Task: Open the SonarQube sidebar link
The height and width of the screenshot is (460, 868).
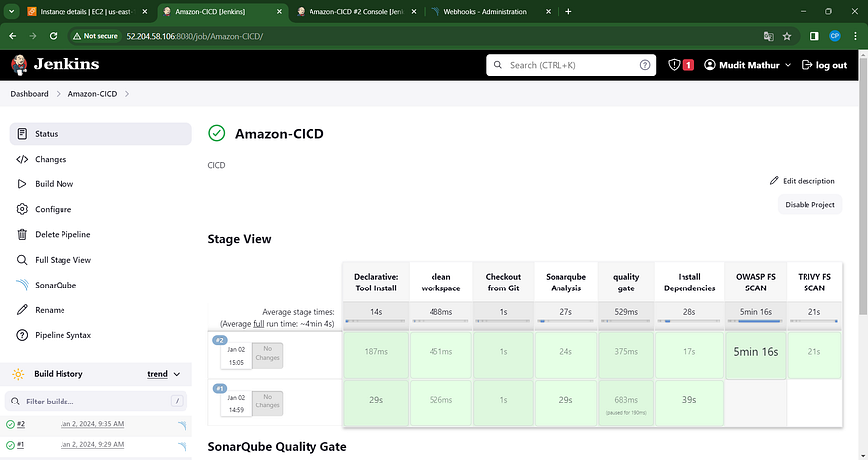Action: tap(56, 285)
